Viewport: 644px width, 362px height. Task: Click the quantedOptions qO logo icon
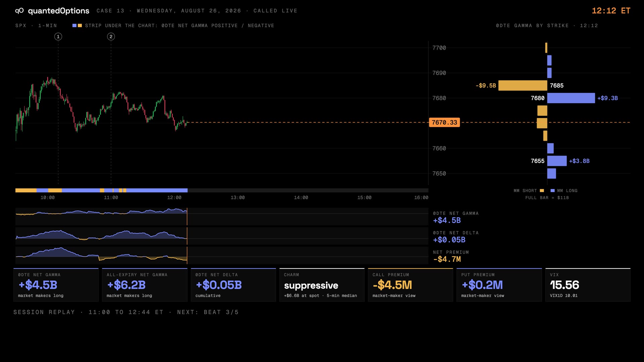point(19,11)
